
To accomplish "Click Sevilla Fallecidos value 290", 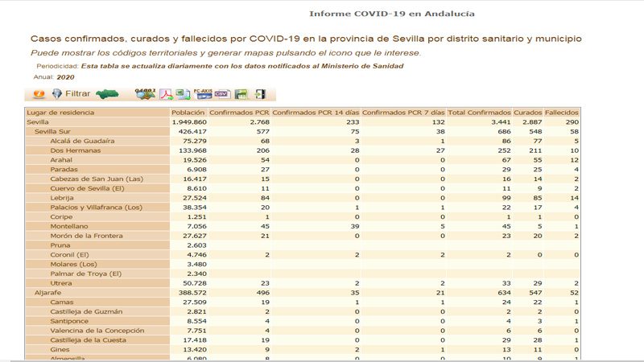I will [572, 122].
